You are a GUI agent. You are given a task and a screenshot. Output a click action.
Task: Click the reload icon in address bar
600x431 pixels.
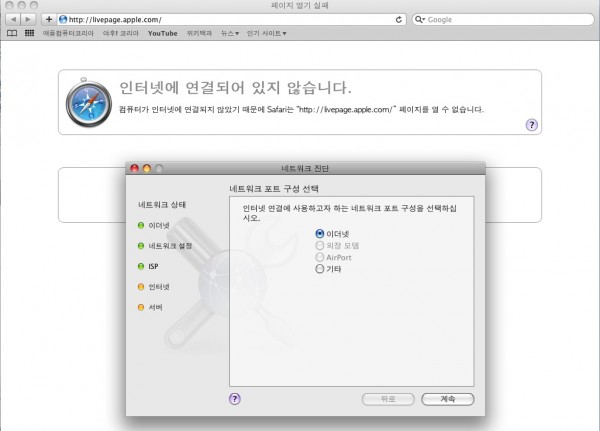399,19
